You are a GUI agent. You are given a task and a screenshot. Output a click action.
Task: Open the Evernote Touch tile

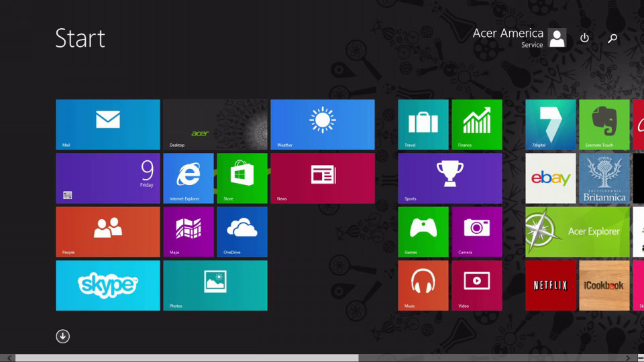click(x=604, y=125)
